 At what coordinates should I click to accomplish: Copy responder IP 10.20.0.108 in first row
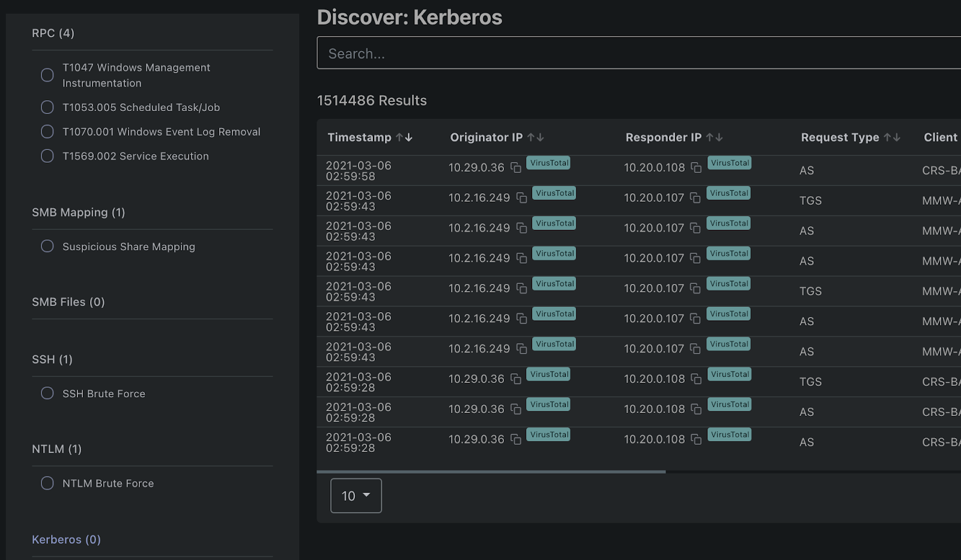[x=696, y=167]
